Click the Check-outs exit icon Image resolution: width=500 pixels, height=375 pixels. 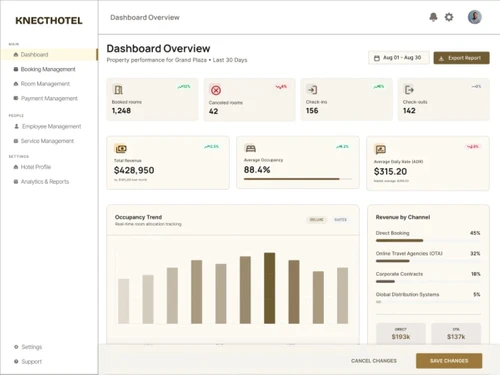click(409, 90)
